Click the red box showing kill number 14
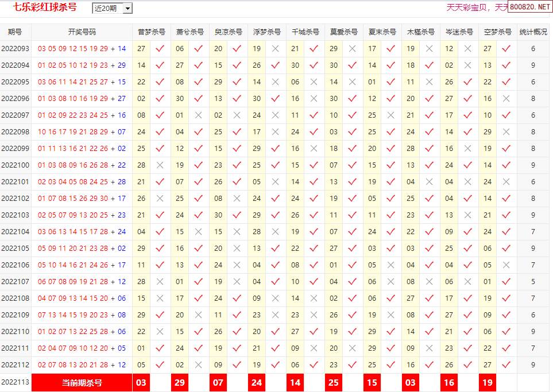The height and width of the screenshot is (392, 553). 295,382
